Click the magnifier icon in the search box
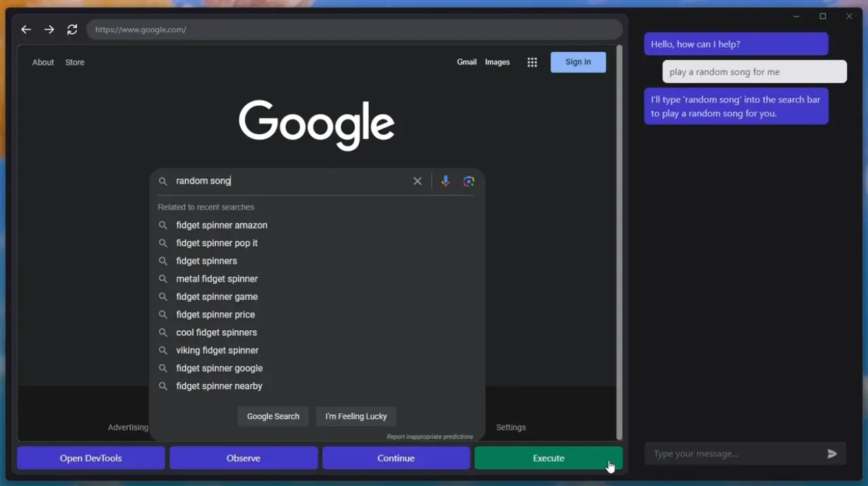Image resolution: width=868 pixels, height=486 pixels. click(163, 181)
